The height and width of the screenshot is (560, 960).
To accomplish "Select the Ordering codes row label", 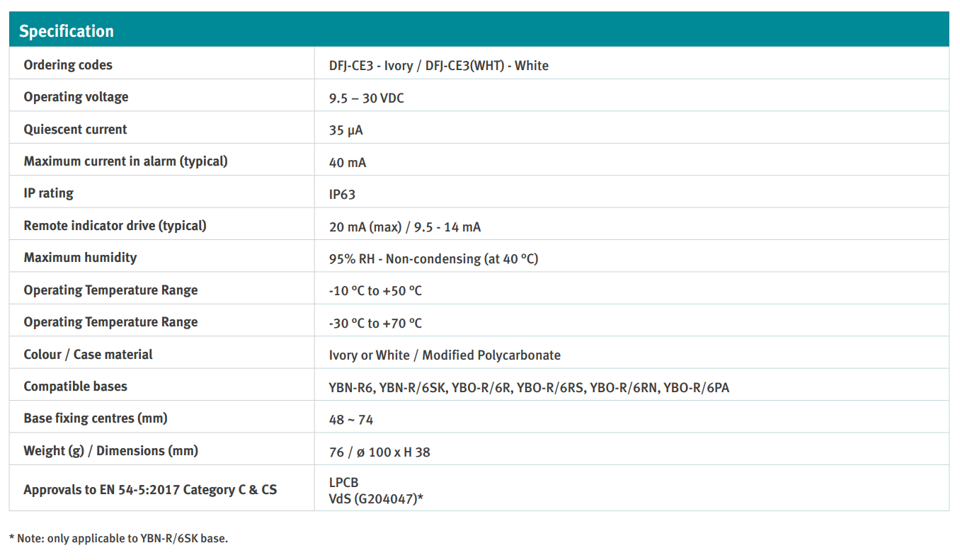I will (x=68, y=65).
